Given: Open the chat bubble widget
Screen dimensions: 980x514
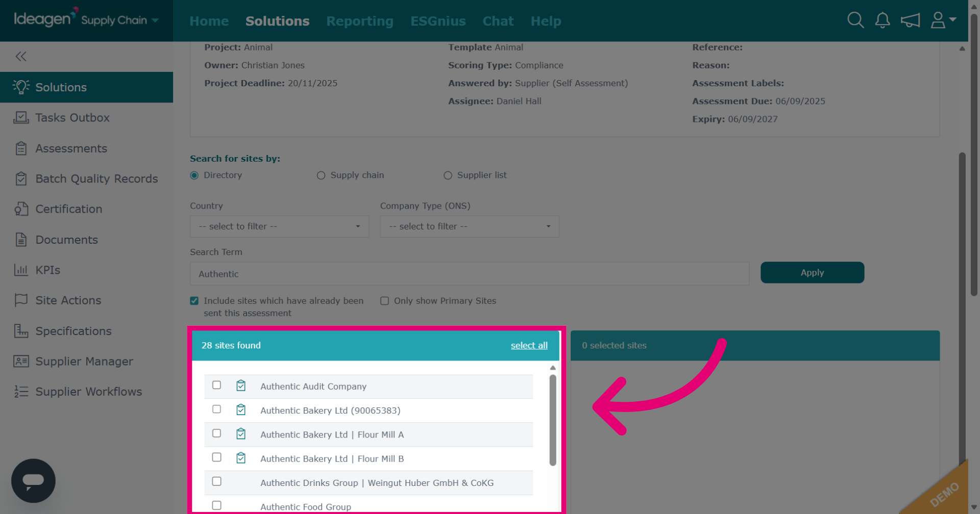Looking at the screenshot, I should [33, 480].
